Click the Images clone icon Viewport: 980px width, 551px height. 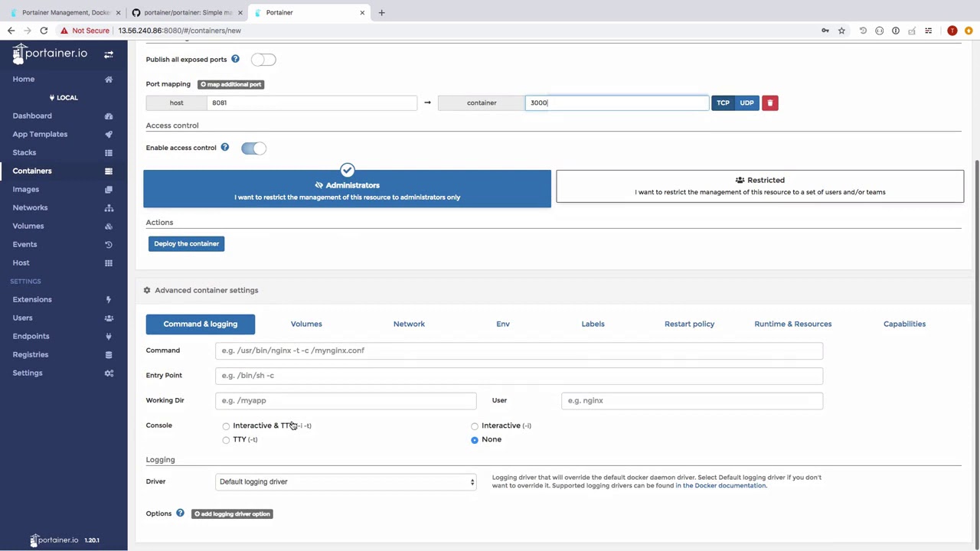109,190
